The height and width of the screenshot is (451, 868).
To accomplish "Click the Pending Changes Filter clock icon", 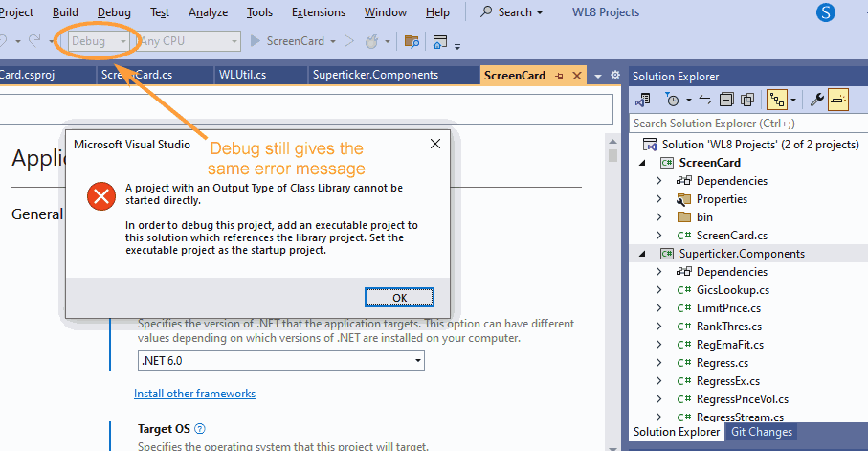I will pyautogui.click(x=672, y=101).
